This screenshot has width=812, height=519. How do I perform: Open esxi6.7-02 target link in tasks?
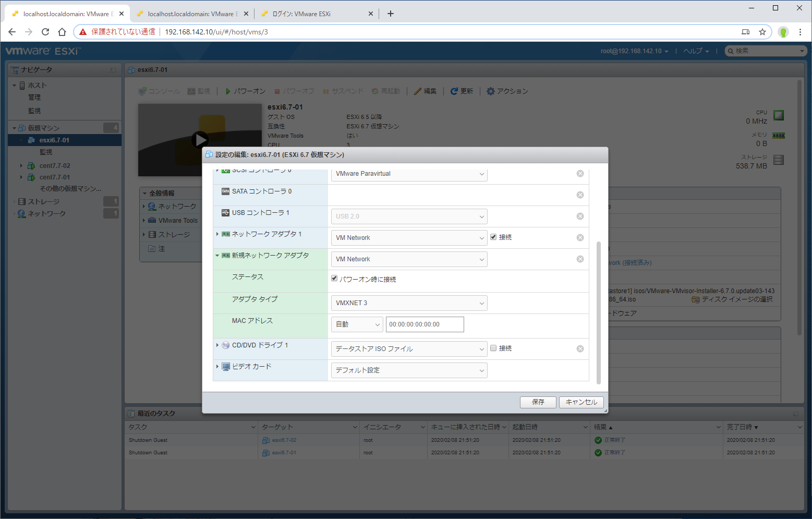284,440
